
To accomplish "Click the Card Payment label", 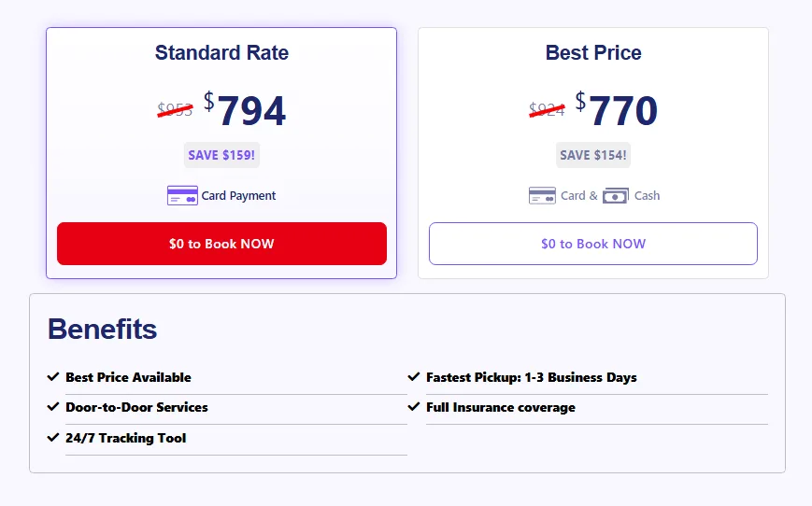I will coord(238,196).
